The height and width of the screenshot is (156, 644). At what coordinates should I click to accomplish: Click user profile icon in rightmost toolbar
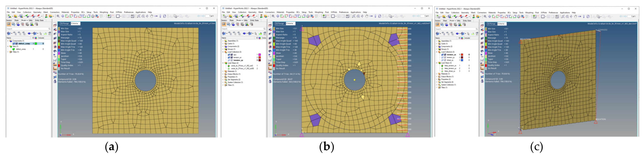[x=474, y=16]
